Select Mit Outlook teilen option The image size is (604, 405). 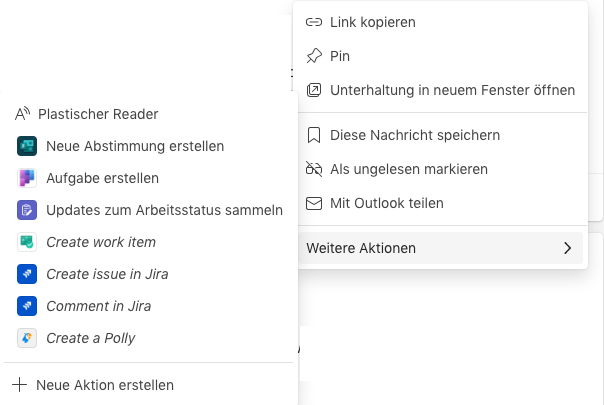pyautogui.click(x=386, y=203)
